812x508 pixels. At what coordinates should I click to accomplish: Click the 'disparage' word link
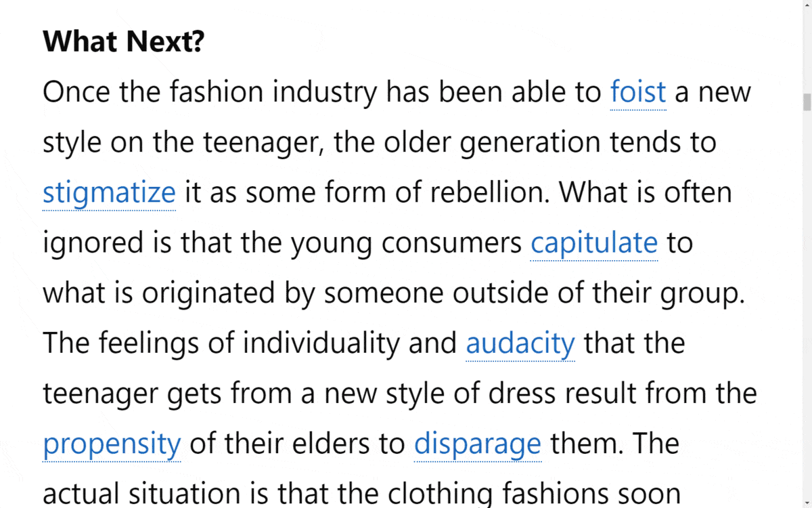pos(478,444)
